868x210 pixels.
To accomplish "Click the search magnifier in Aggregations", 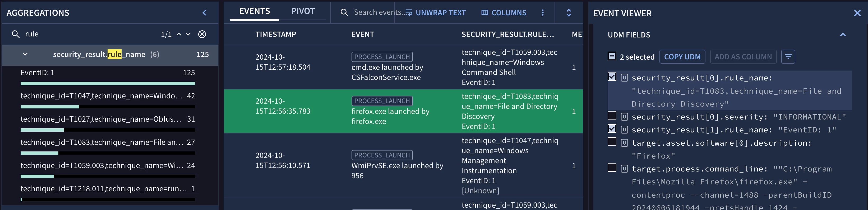I will (16, 34).
